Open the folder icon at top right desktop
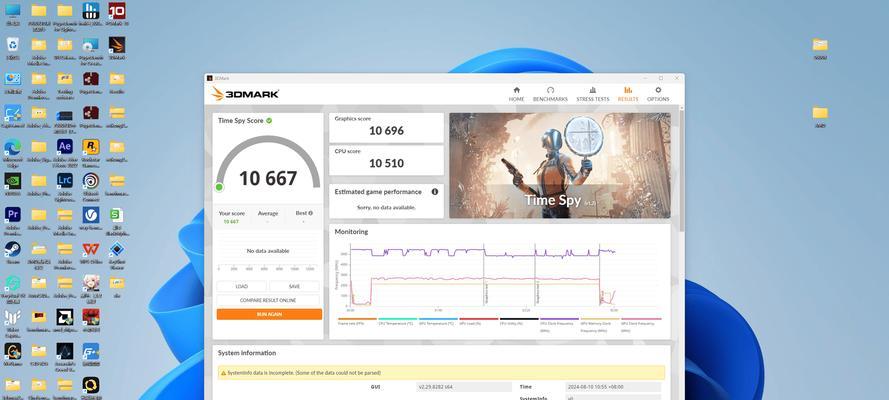This screenshot has height=400, width=889. pyautogui.click(x=820, y=45)
